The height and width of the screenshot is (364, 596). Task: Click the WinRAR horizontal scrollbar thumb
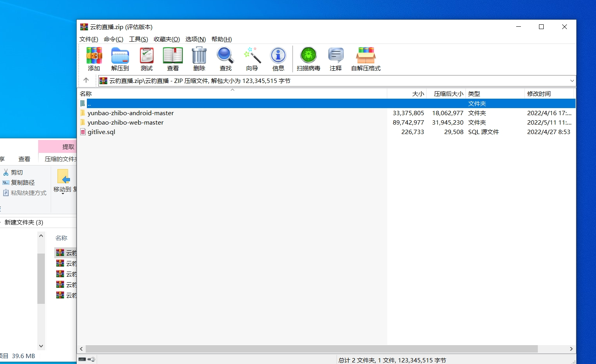[x=312, y=349]
